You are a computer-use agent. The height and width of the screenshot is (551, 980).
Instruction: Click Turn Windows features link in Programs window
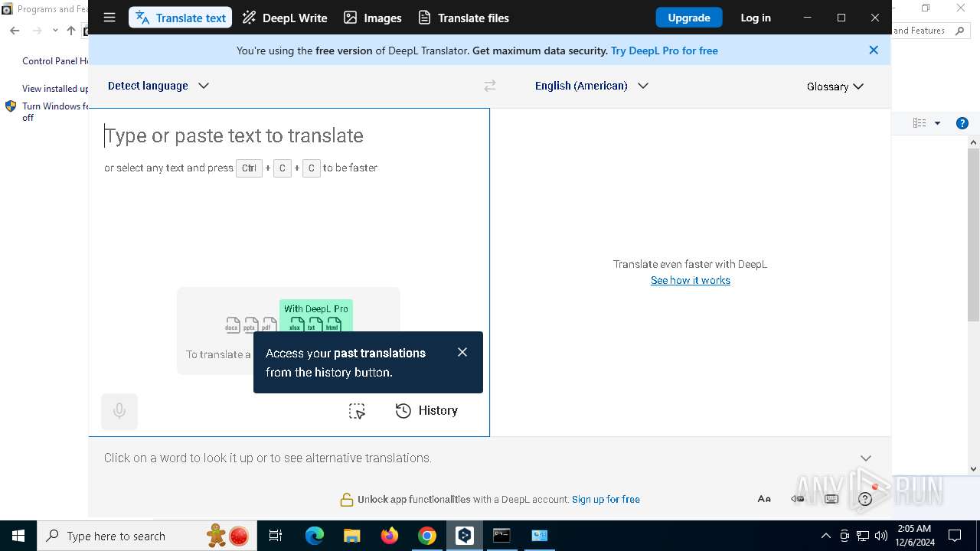[x=55, y=112]
